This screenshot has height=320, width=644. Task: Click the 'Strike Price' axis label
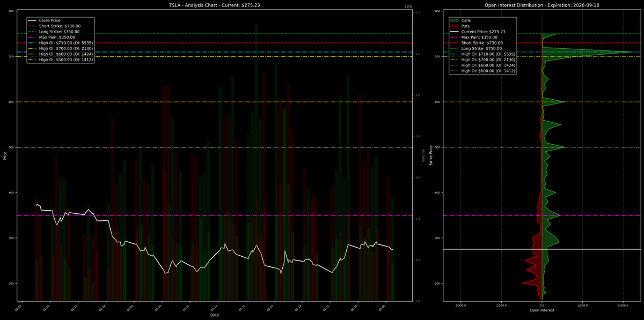pos(430,155)
